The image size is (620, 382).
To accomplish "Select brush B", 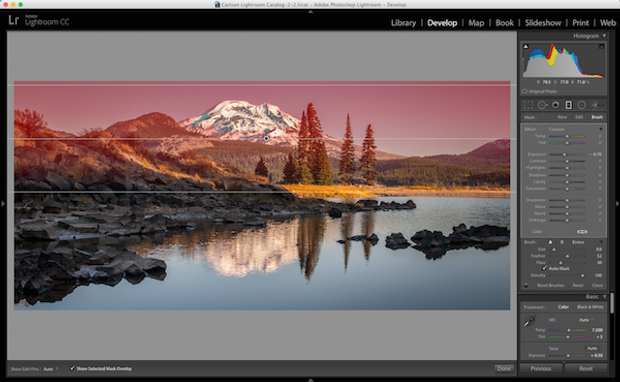I will (562, 242).
